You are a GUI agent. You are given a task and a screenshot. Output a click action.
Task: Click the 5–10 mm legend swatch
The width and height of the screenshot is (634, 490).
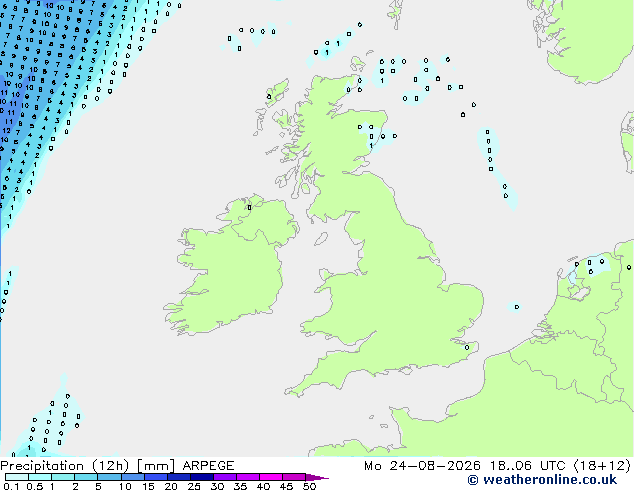109,477
